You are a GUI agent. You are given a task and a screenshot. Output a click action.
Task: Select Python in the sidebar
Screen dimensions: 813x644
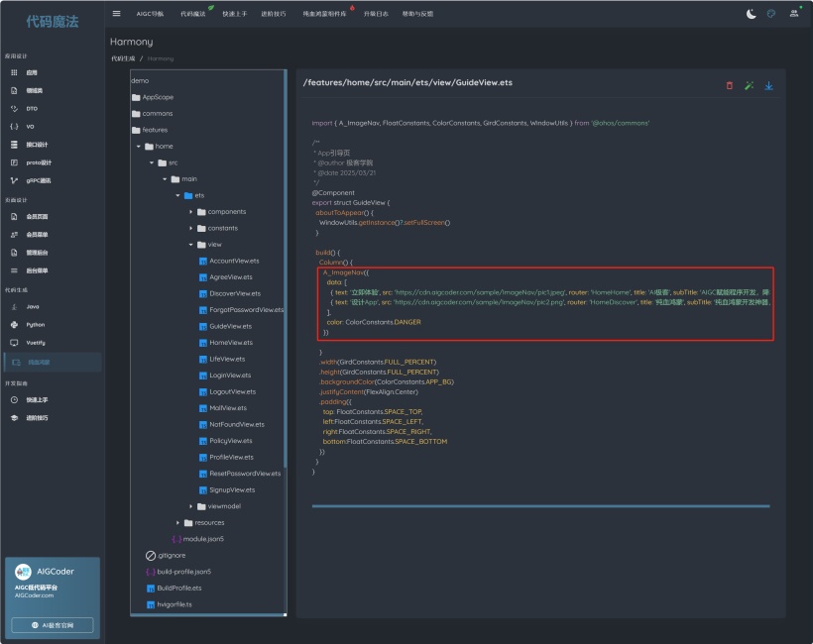click(x=36, y=324)
